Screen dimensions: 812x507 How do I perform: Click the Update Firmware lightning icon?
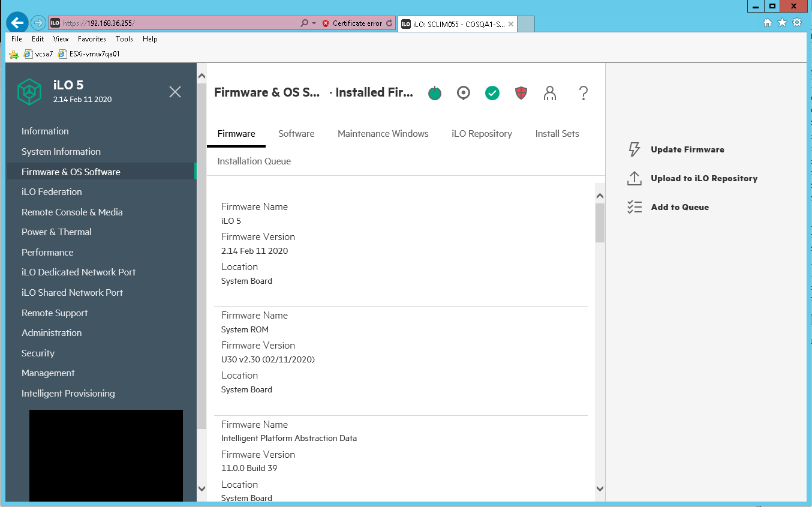[634, 149]
